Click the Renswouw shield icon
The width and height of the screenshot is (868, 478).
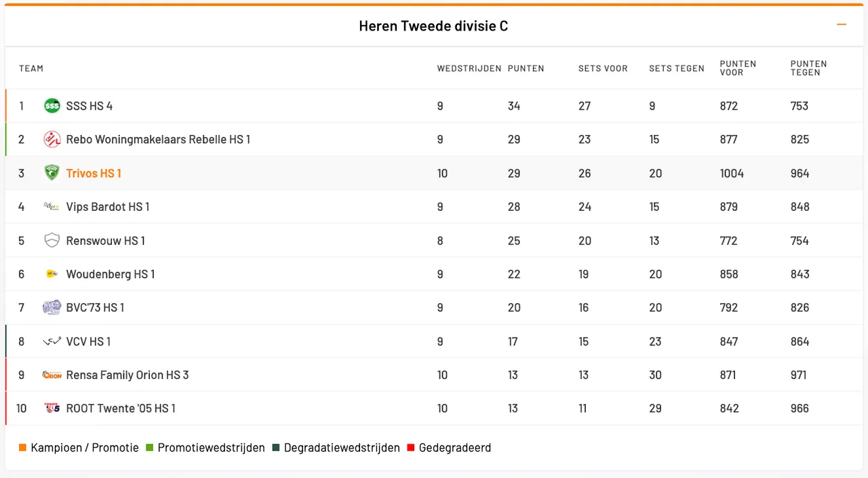click(52, 241)
